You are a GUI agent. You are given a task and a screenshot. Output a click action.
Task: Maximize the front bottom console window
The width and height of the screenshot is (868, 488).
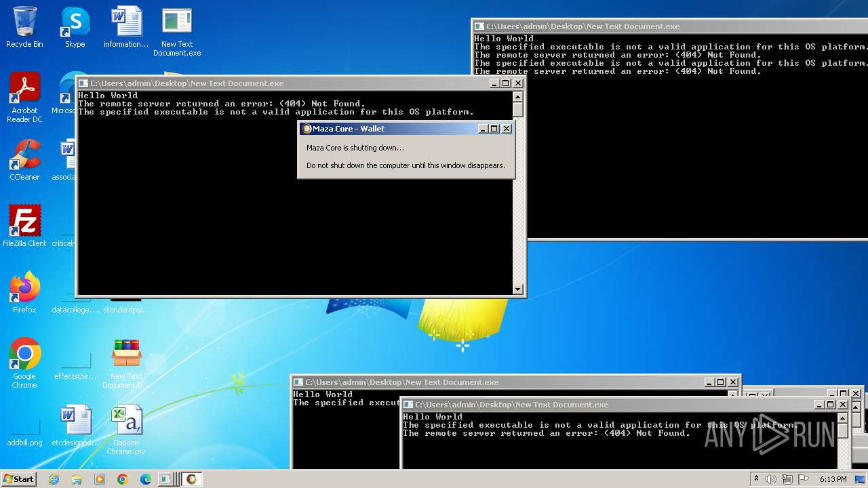[x=831, y=405]
